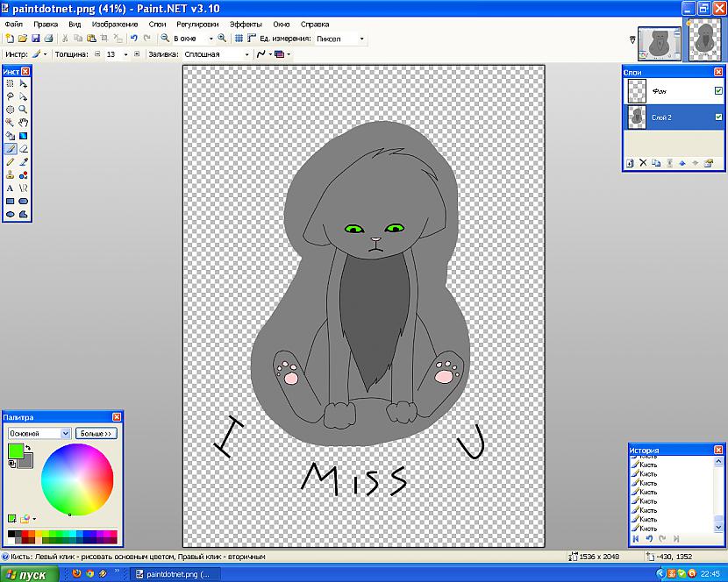The image size is (728, 582).
Task: Add a new layer
Action: click(630, 163)
